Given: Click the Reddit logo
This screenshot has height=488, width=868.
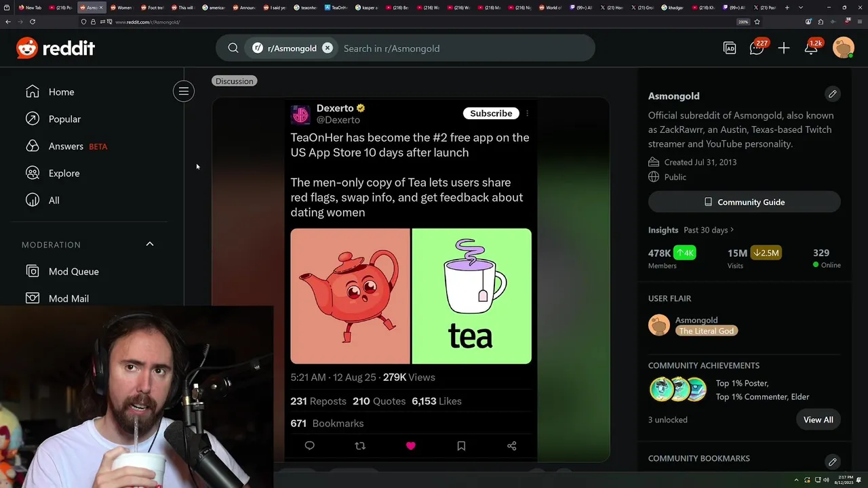Looking at the screenshot, I should pos(56,48).
